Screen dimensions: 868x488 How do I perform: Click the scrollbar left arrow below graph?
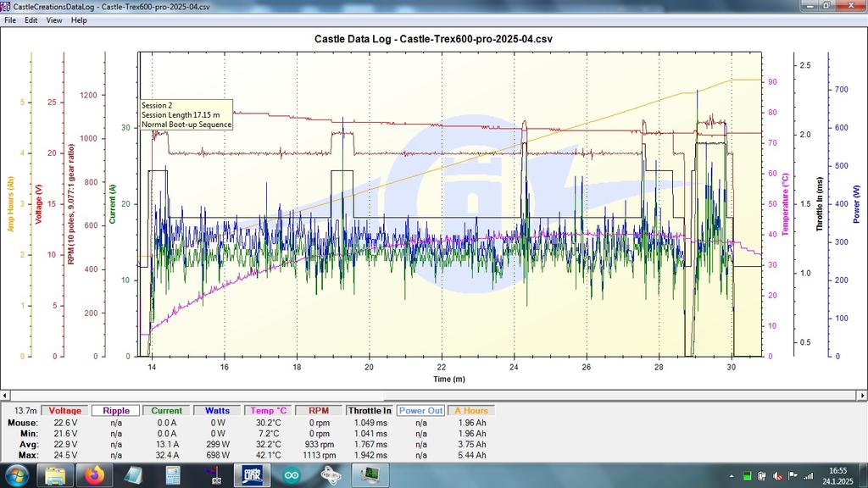(5, 395)
